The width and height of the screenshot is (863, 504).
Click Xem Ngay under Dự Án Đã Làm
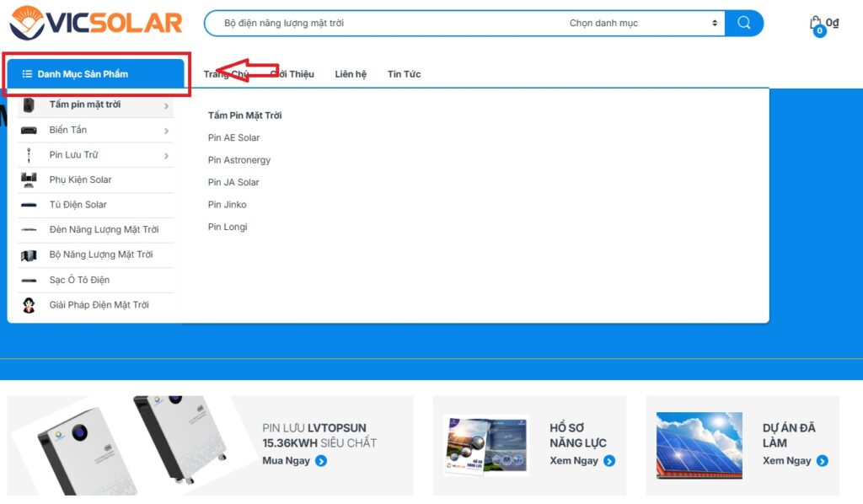pos(786,460)
